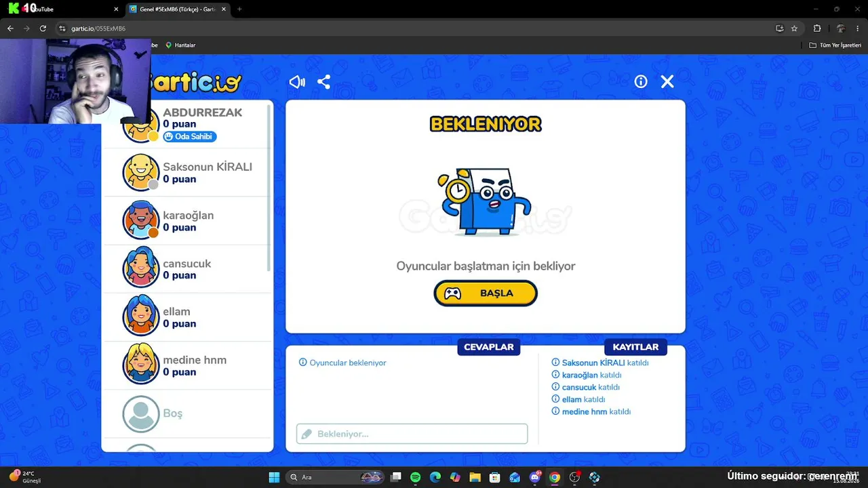Open Tüm Yer İşaretleri bookmarks folder
Screen dimensions: 868x488
pos(835,45)
